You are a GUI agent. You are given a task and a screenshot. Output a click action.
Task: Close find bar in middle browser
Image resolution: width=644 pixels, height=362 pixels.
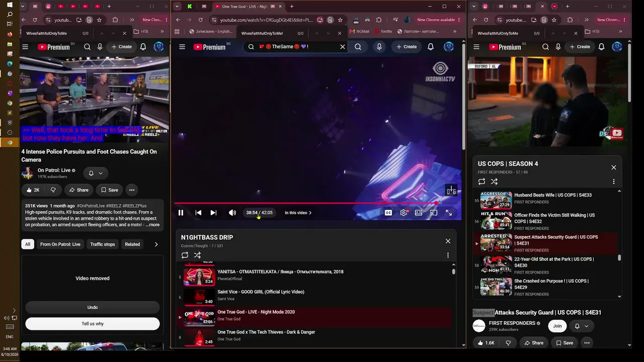340,33
